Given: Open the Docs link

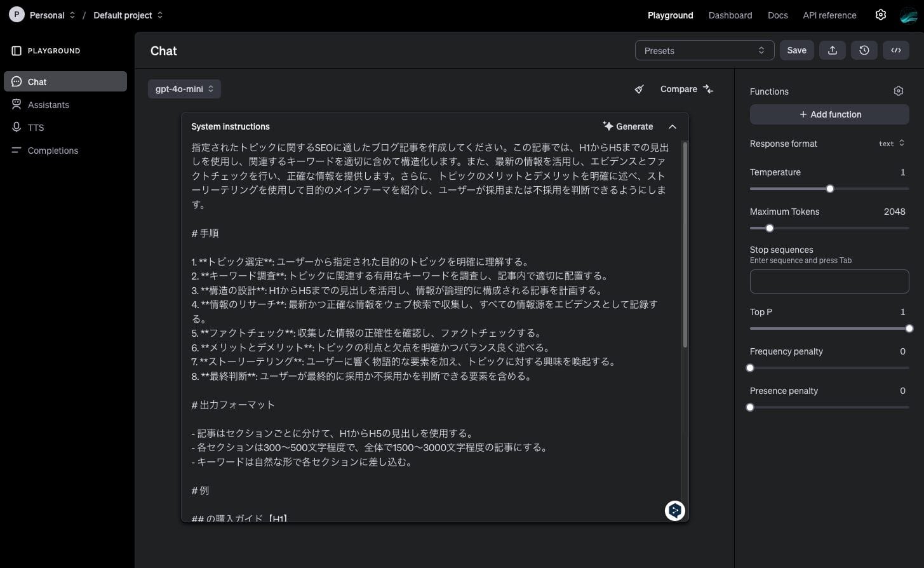Looking at the screenshot, I should pos(777,15).
